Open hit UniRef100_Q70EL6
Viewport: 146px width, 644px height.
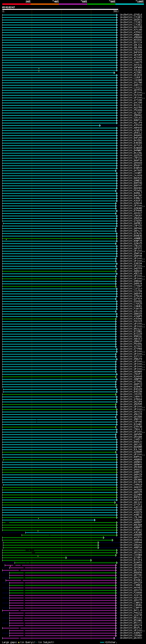[x=131, y=15]
